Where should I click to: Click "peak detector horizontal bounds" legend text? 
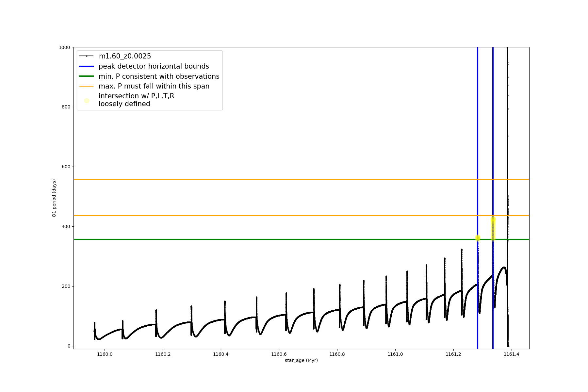coord(154,66)
